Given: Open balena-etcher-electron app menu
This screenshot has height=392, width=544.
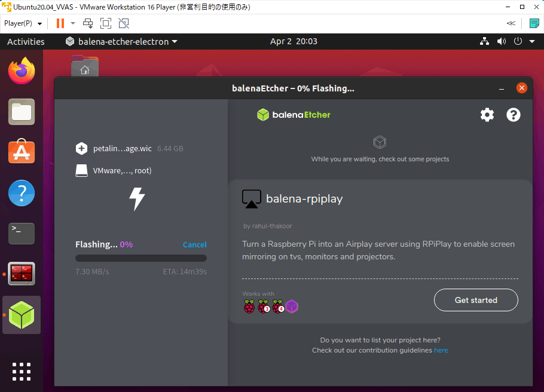Looking at the screenshot, I should point(121,41).
